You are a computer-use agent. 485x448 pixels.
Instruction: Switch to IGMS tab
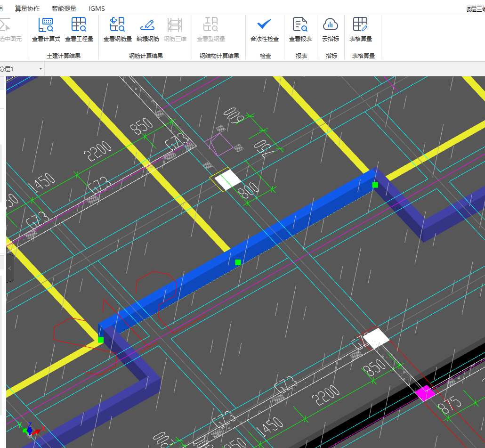coord(97,8)
